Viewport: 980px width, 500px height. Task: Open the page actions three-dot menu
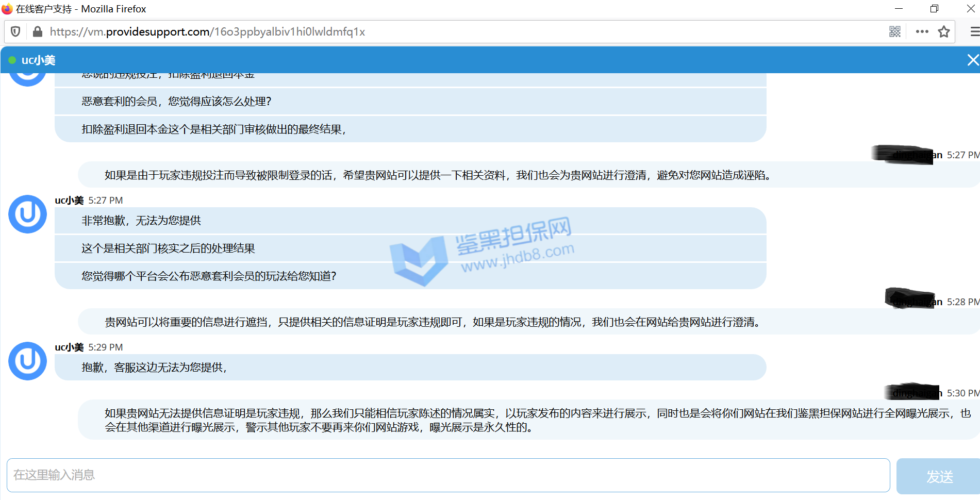tap(922, 32)
